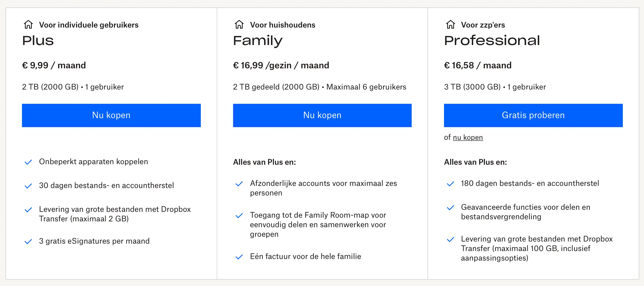Click the € 16,58 / maand price
Image resolution: width=644 pixels, height=286 pixels.
[x=478, y=65]
